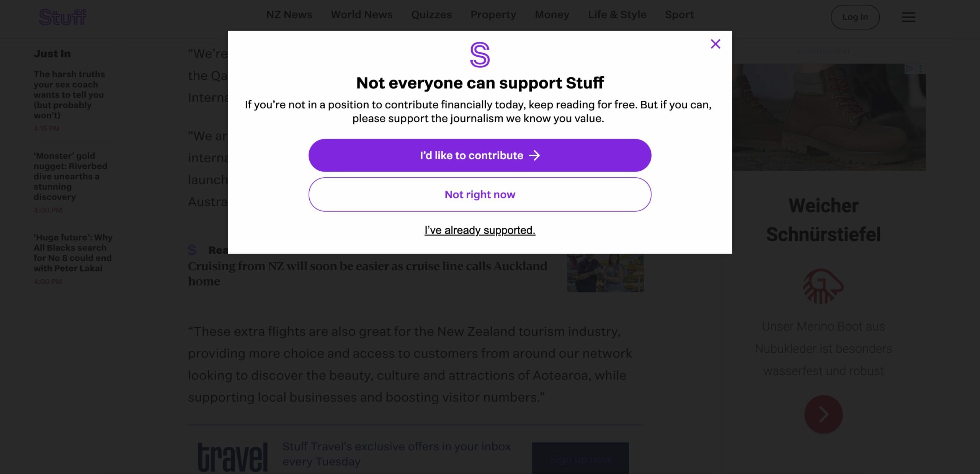Screen dimensions: 980x474
Task: Click the small S icon beside the cruise article
Action: 193,250
